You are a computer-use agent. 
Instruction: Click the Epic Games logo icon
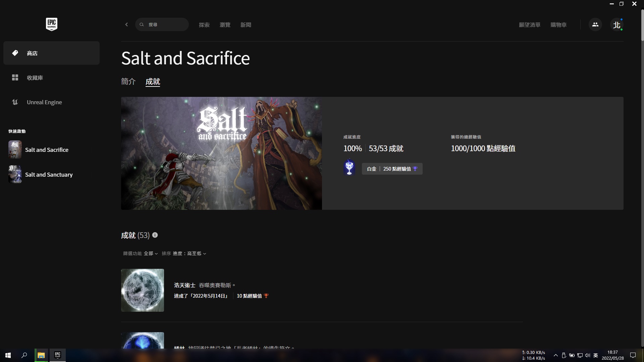[x=51, y=24]
